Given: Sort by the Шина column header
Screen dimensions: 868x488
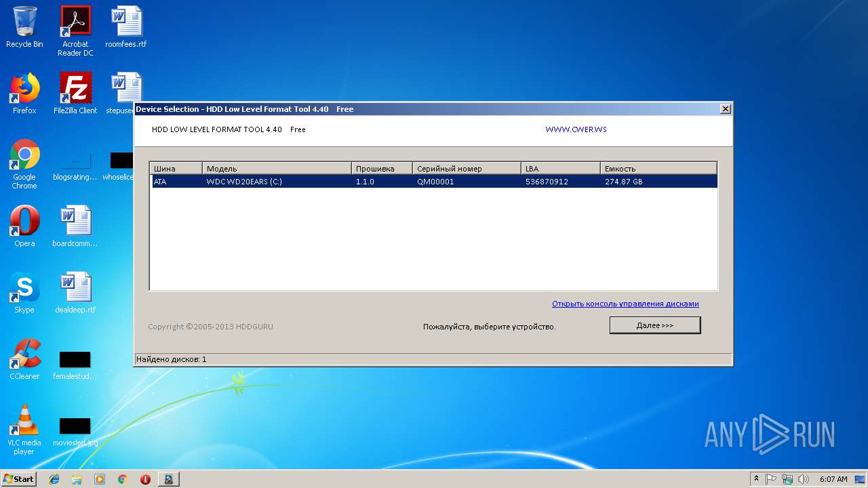Looking at the screenshot, I should (x=176, y=169).
